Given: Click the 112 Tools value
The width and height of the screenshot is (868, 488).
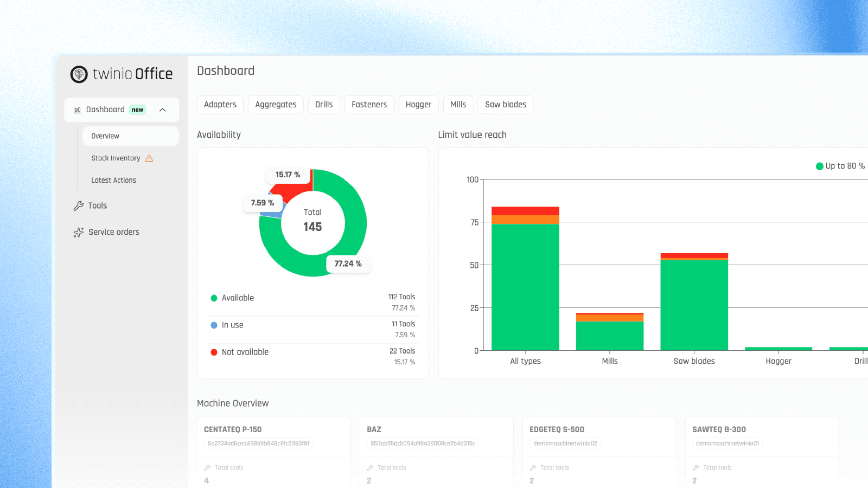Looking at the screenshot, I should coord(401,297).
